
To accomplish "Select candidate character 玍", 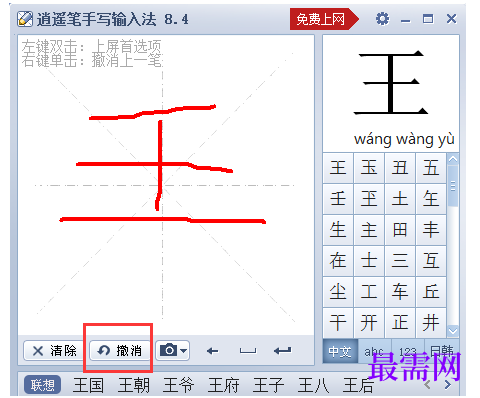I will [431, 199].
